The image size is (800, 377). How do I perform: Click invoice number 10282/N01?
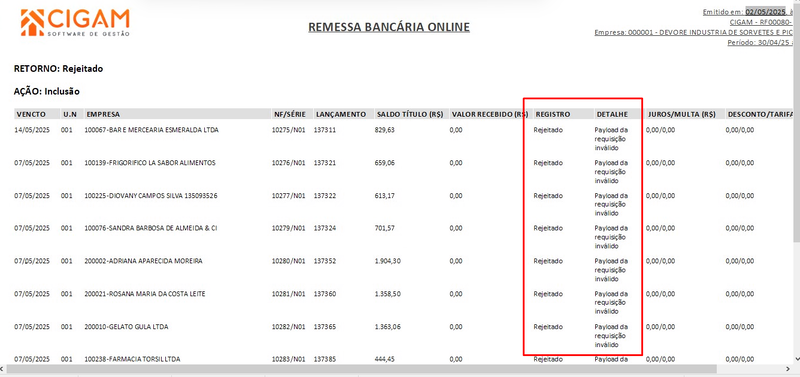tap(288, 326)
